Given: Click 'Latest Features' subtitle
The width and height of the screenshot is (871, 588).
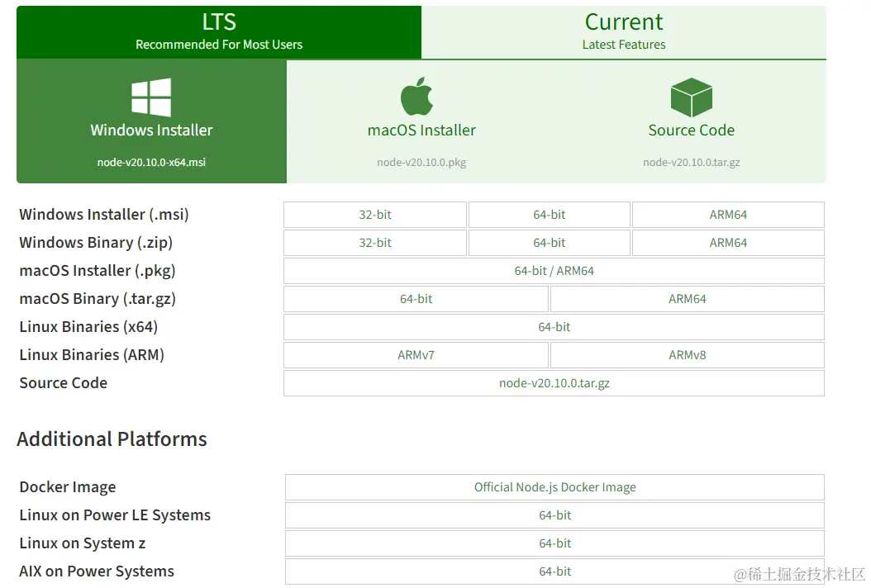Looking at the screenshot, I should [x=624, y=45].
